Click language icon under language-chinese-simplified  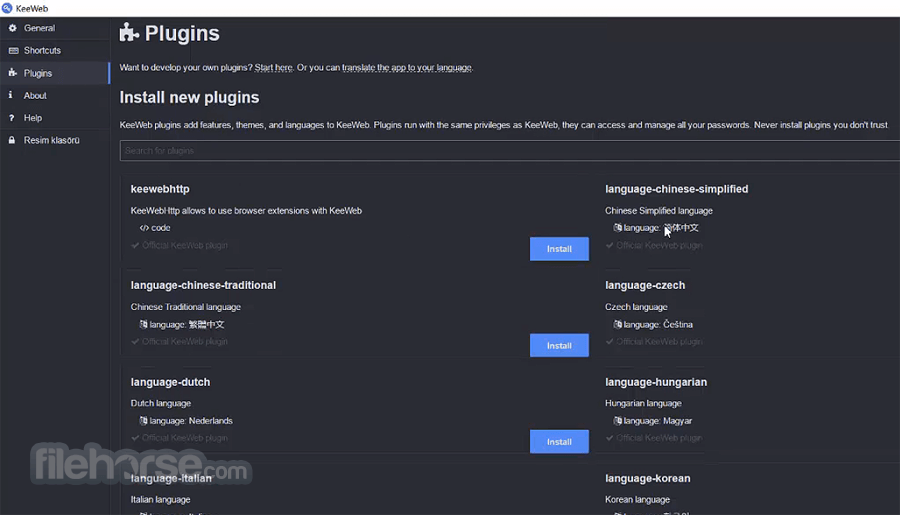coord(618,228)
